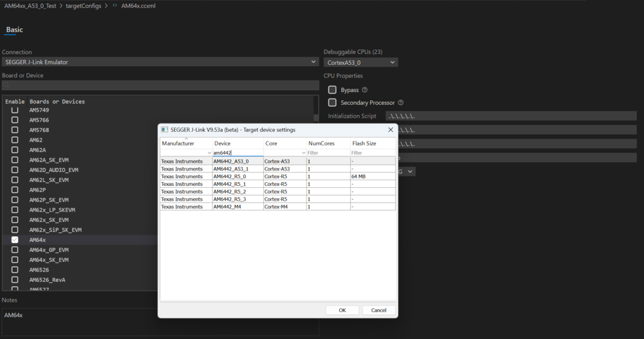644x339 pixels.
Task: Click the AM62L_SK_EVM board entry
Action: click(49, 179)
